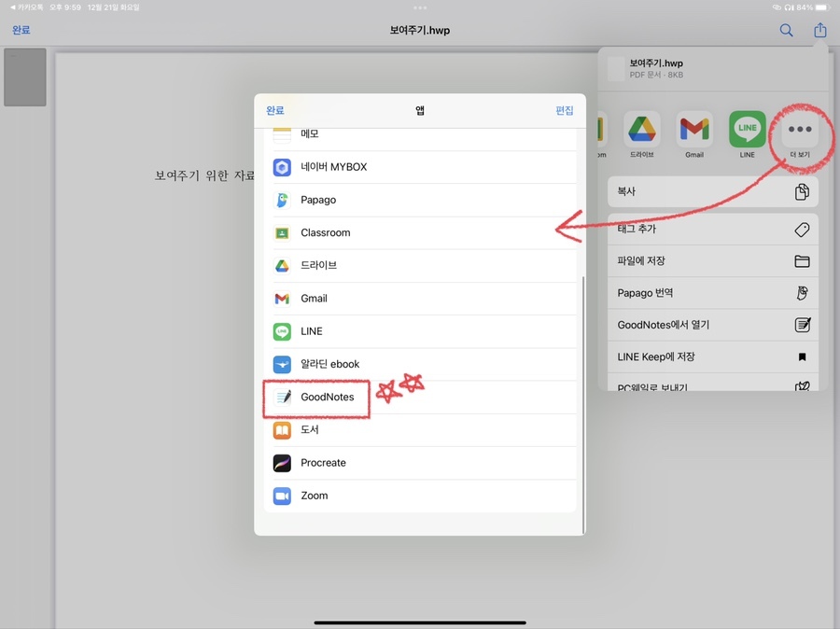The image size is (840, 629).
Task: Tap the 네이버 MYBOX app icon
Action: tap(282, 167)
